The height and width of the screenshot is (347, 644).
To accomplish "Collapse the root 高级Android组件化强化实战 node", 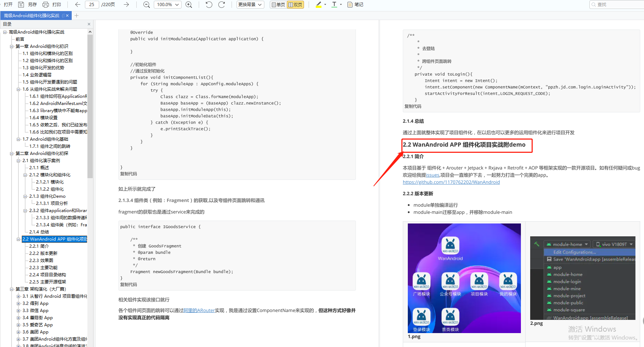I will [5, 32].
